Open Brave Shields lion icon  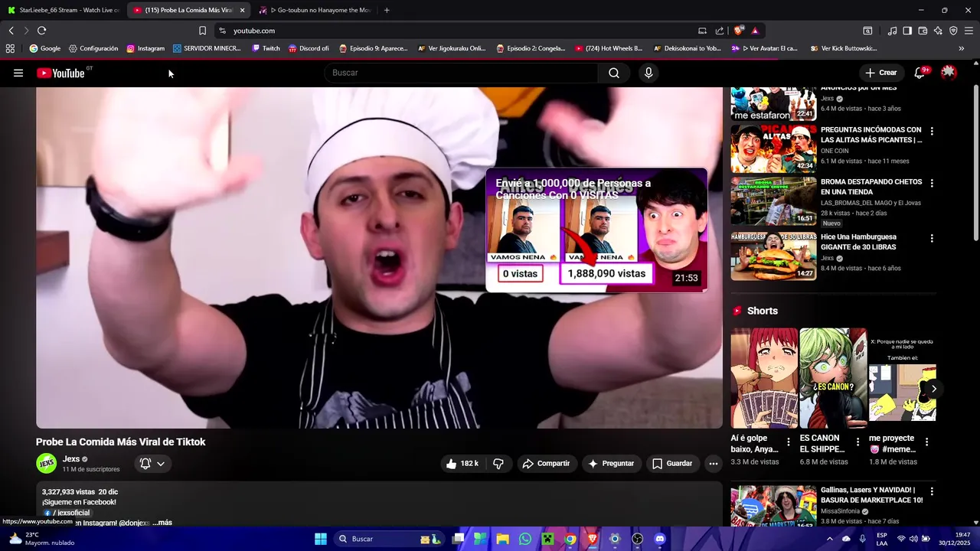coord(738,31)
